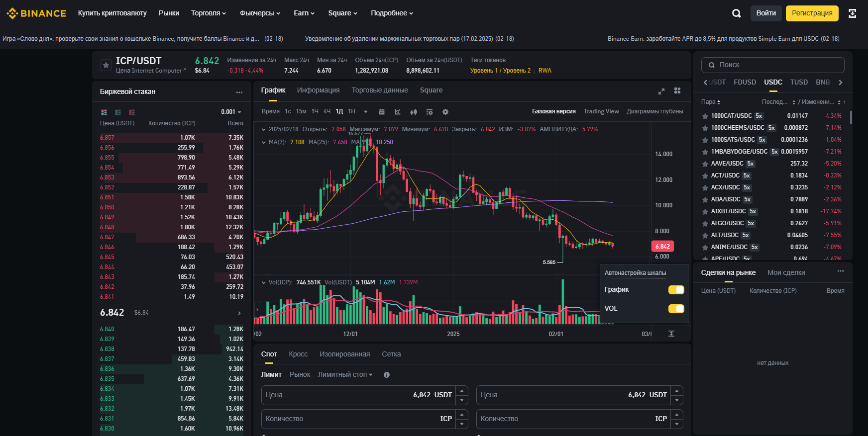Open the Фьючерсы dropdown menu
The height and width of the screenshot is (436, 868).
tap(260, 13)
